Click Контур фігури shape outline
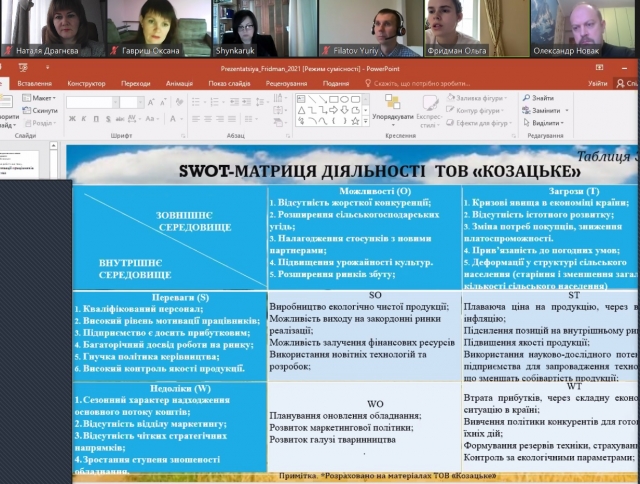The image size is (640, 484). pos(475,111)
